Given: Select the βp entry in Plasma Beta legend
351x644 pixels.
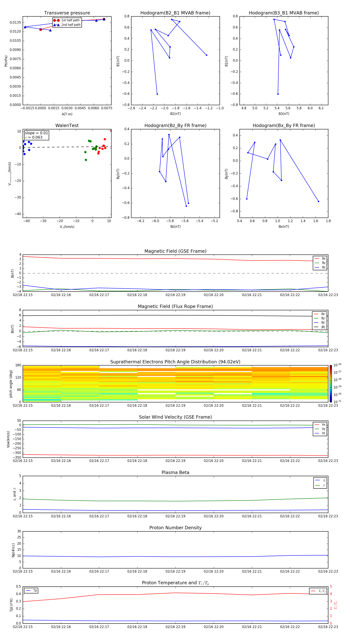Looking at the screenshot, I should 320,480.
